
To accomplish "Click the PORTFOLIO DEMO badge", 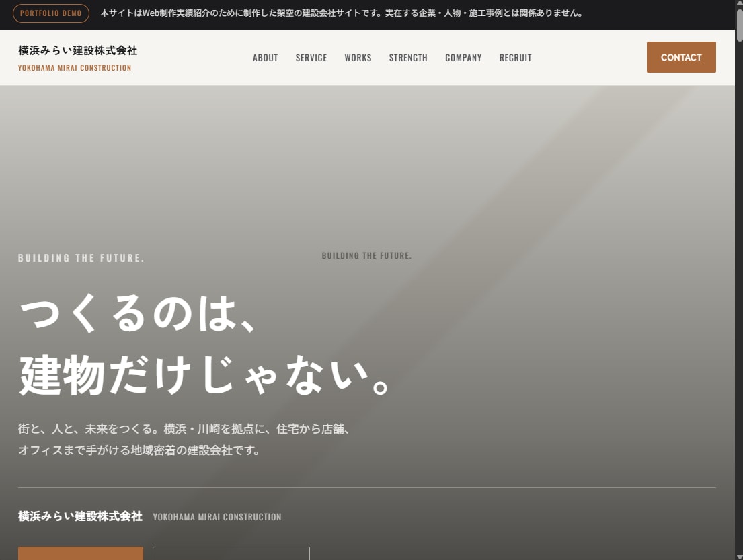I will 50,13.
